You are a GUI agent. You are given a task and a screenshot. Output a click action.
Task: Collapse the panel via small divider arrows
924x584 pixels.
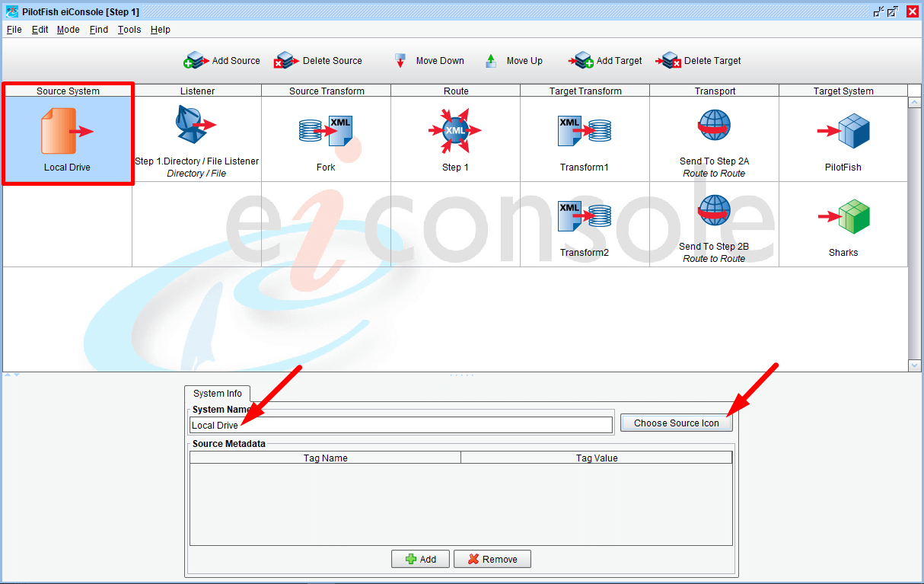(x=12, y=375)
